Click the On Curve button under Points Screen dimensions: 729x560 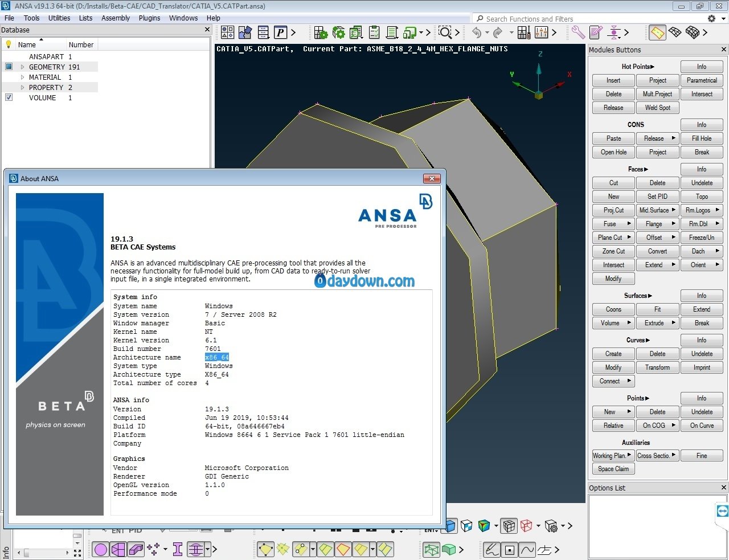pyautogui.click(x=702, y=426)
